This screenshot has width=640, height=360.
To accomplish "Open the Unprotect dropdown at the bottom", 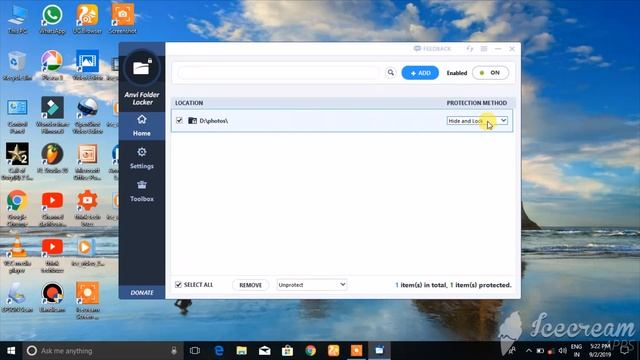I will pos(312,285).
